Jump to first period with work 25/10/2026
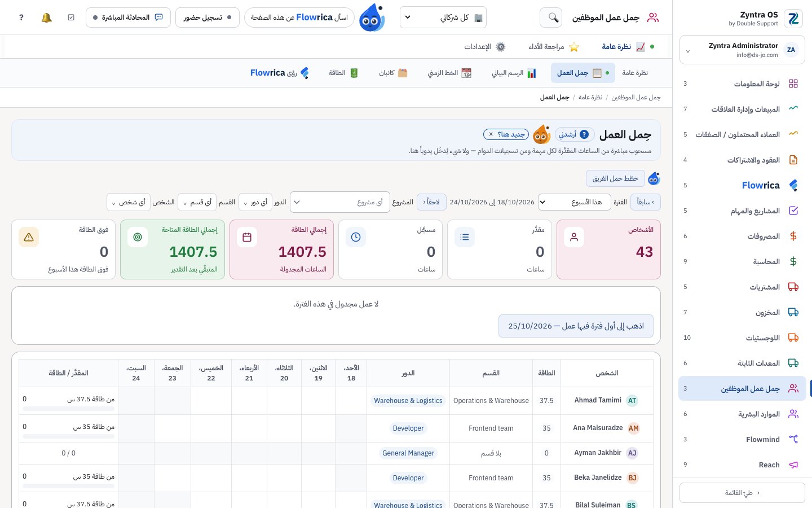The image size is (812, 508). click(x=576, y=326)
